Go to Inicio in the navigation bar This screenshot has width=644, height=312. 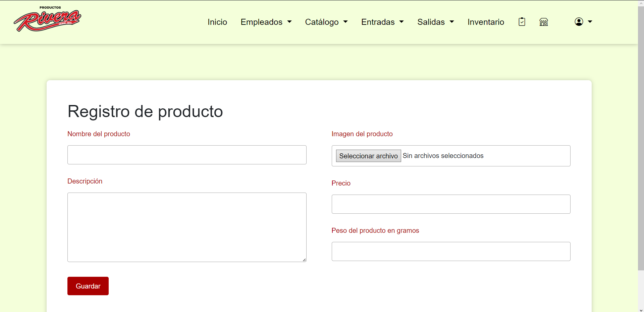(x=217, y=22)
